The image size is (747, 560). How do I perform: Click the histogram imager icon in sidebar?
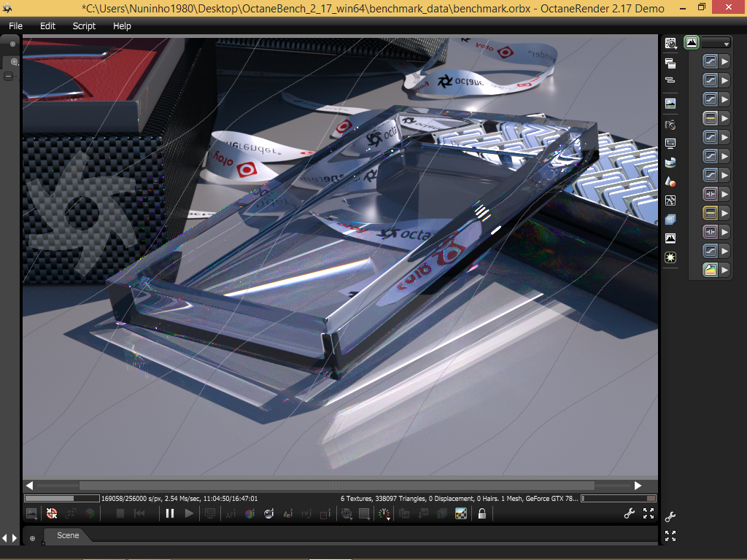pos(670,238)
